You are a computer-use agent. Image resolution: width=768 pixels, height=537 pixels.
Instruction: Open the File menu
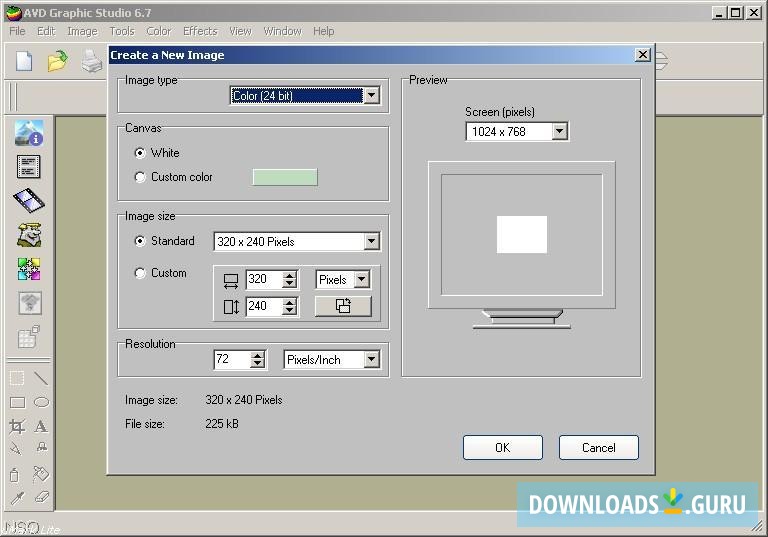tap(17, 31)
